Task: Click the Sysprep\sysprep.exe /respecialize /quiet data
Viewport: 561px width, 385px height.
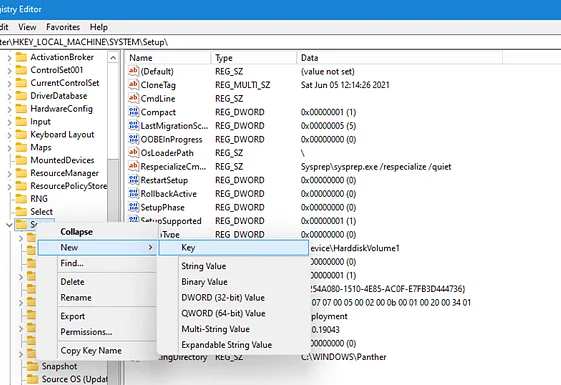Action: coord(376,167)
